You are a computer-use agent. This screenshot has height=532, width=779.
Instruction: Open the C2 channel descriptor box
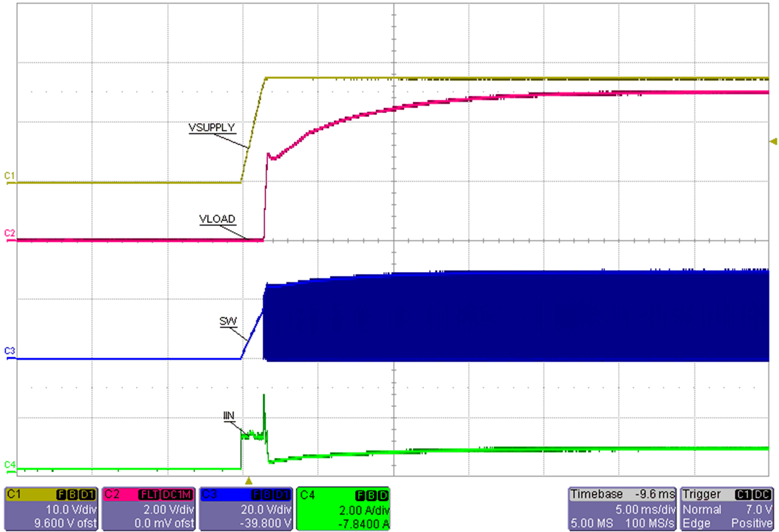pyautogui.click(x=148, y=509)
